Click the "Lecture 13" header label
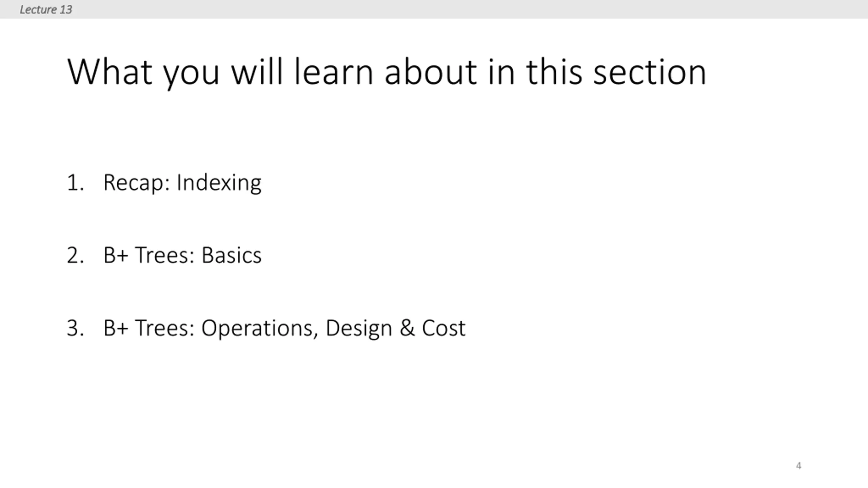Screen dimensions: 868x488 pos(46,9)
